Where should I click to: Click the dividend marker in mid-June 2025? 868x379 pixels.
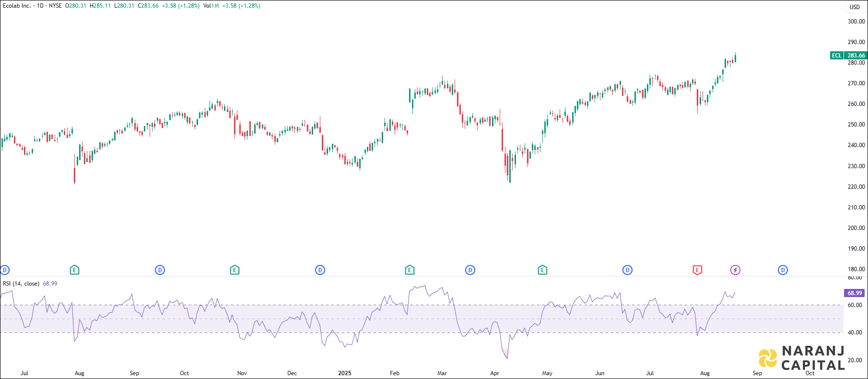click(627, 270)
